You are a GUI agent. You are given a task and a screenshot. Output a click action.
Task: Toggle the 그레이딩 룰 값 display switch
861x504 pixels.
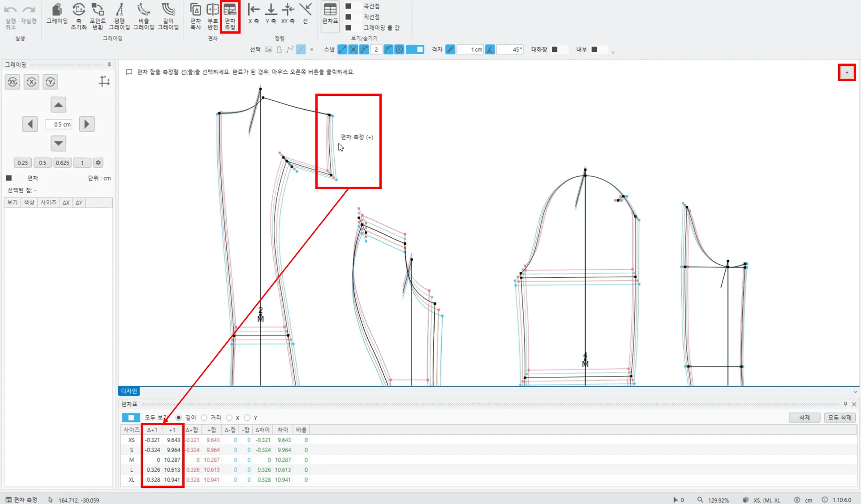coord(348,27)
